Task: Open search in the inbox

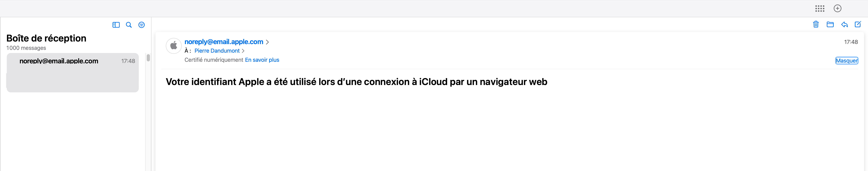Action: pos(129,25)
